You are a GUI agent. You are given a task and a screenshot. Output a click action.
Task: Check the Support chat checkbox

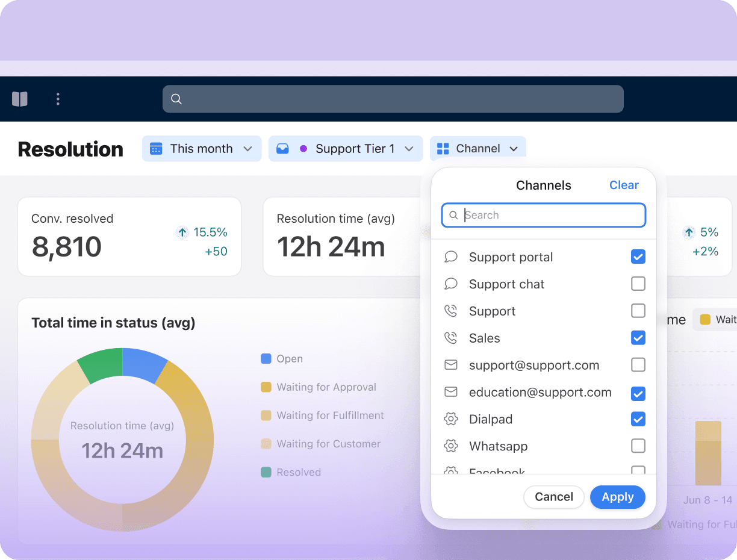(638, 284)
